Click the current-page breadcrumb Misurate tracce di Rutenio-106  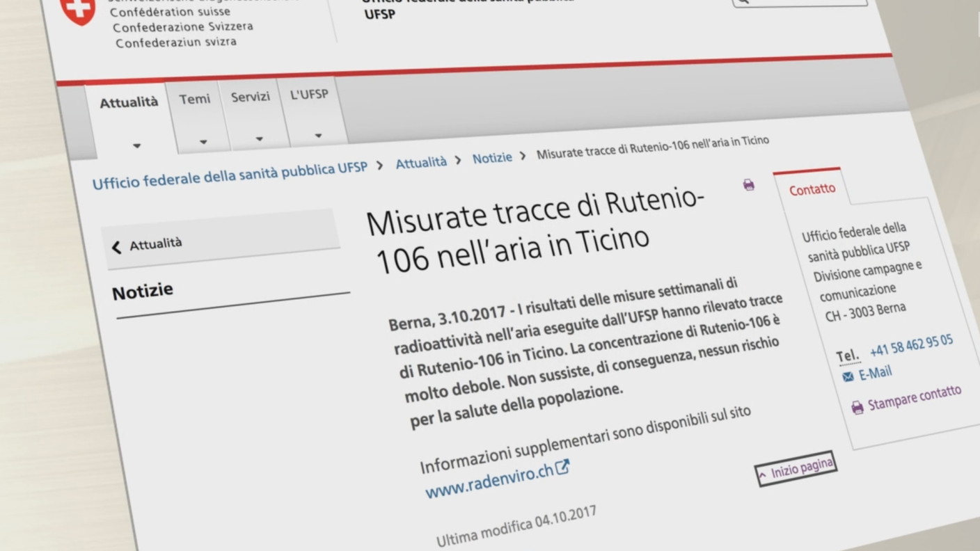653,147
